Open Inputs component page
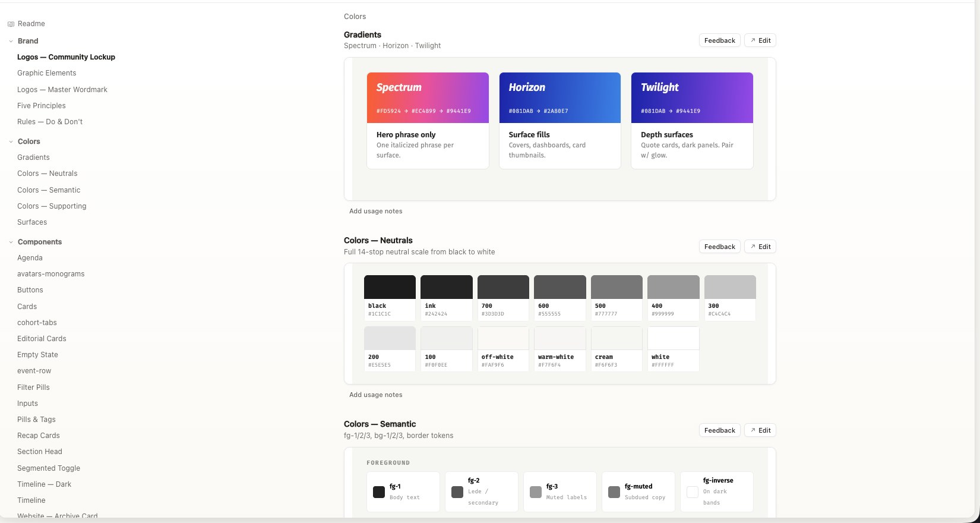The image size is (980, 523). tap(27, 404)
